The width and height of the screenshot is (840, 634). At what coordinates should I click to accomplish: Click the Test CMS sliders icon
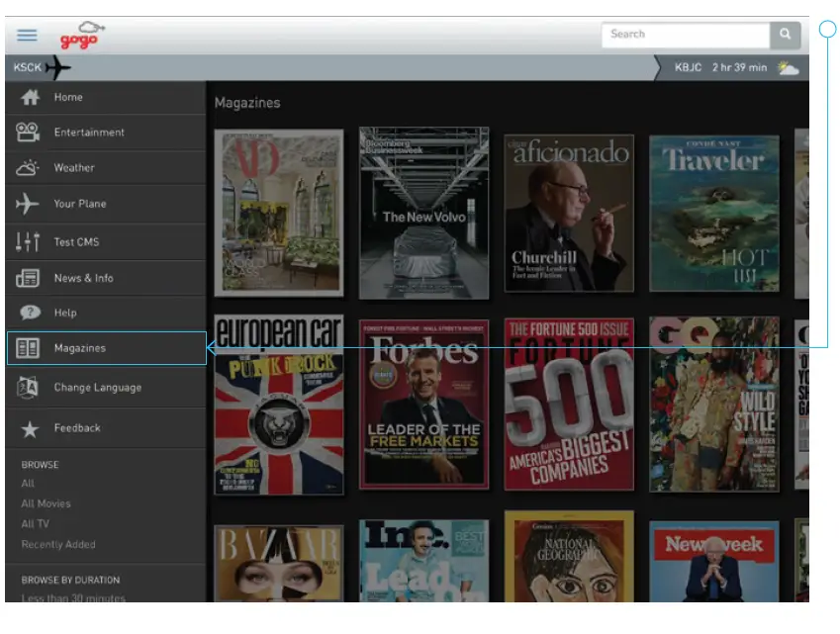(28, 241)
